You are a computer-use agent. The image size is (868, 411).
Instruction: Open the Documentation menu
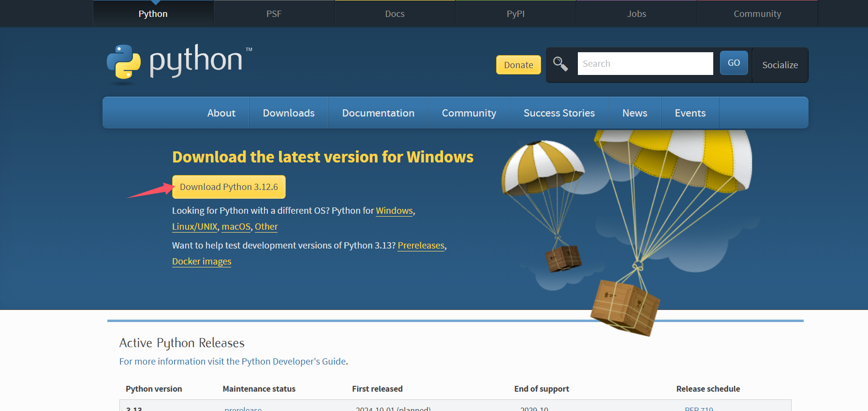coord(378,113)
